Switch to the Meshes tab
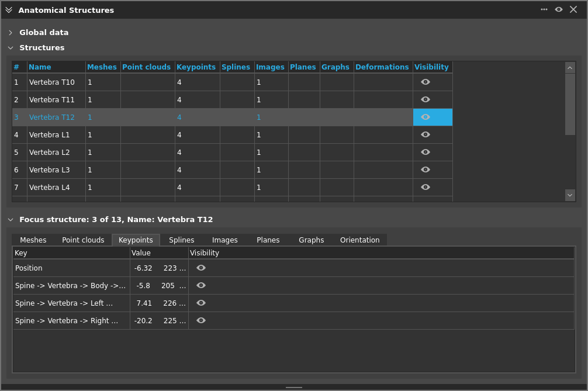Image resolution: width=588 pixels, height=391 pixels. pyautogui.click(x=33, y=240)
